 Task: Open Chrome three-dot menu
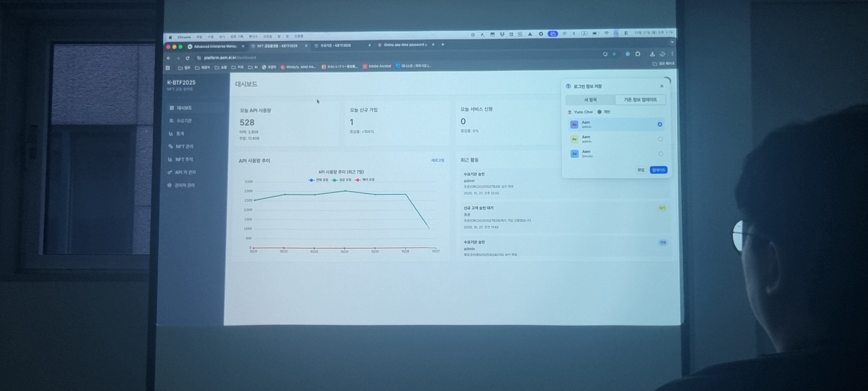tap(672, 54)
